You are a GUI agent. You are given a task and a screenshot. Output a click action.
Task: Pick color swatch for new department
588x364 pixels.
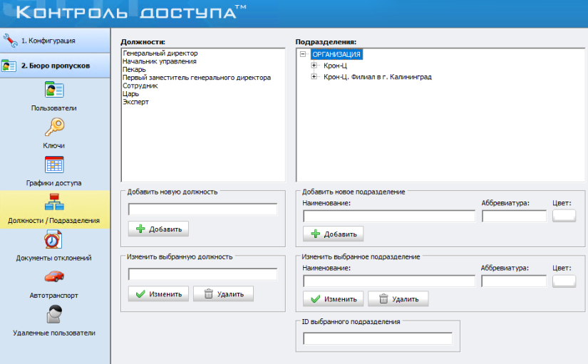[564, 216]
